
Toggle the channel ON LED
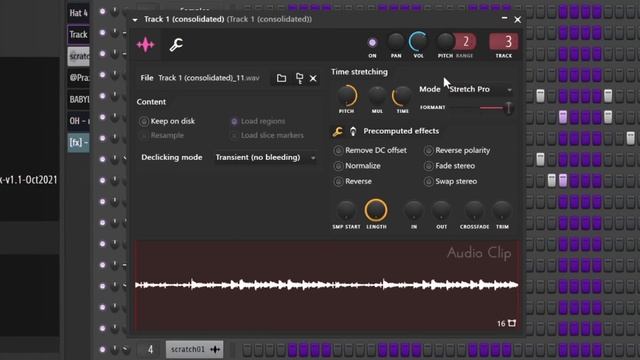(x=372, y=42)
